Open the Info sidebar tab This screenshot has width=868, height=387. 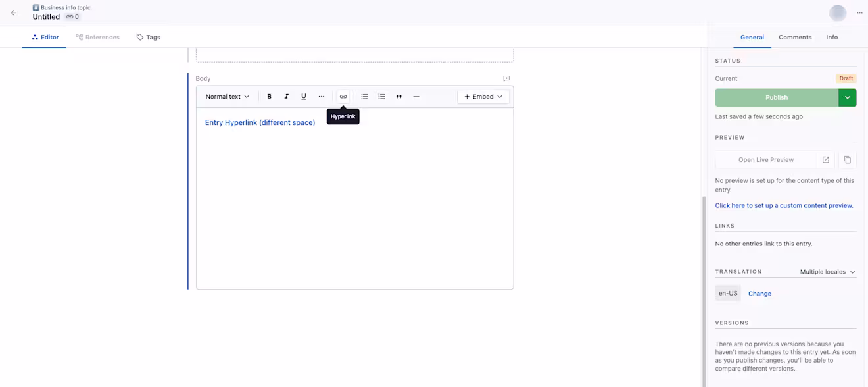tap(832, 38)
